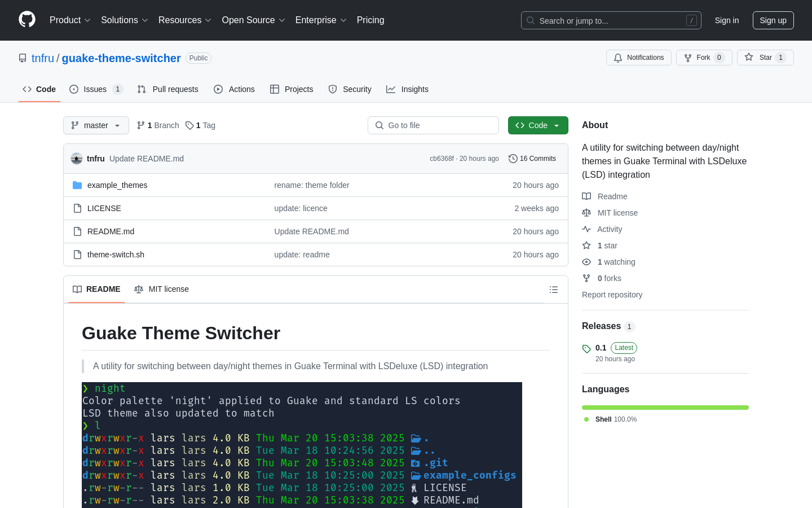Screen dimensions: 812x508
Task: Open the MIT license link in About
Action: tap(610, 213)
